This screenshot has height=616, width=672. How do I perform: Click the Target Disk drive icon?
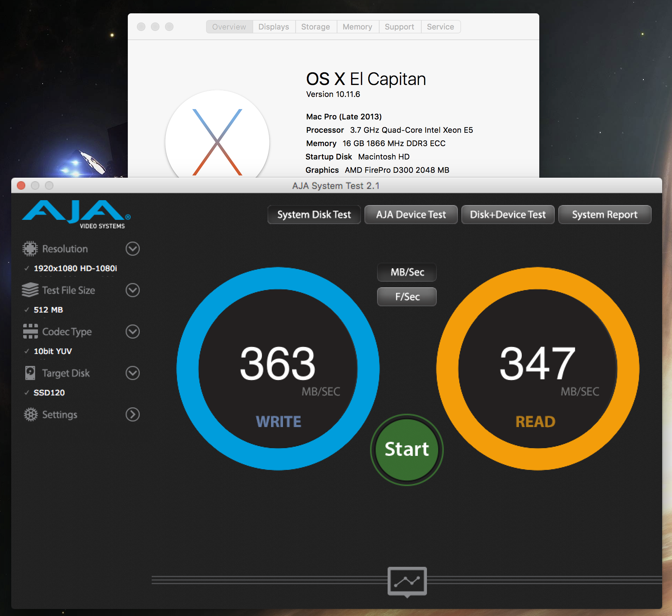(x=30, y=373)
